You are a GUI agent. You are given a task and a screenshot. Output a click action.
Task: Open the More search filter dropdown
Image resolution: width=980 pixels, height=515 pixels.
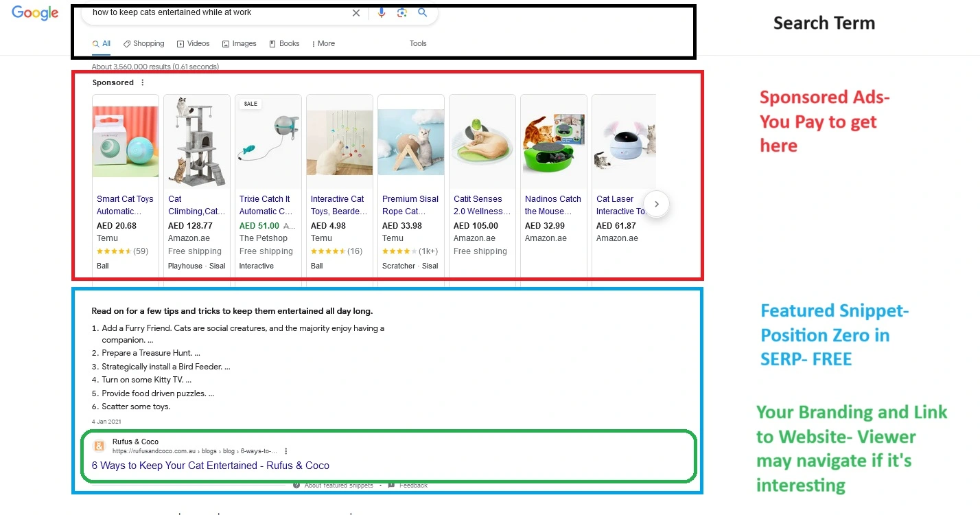(x=323, y=43)
